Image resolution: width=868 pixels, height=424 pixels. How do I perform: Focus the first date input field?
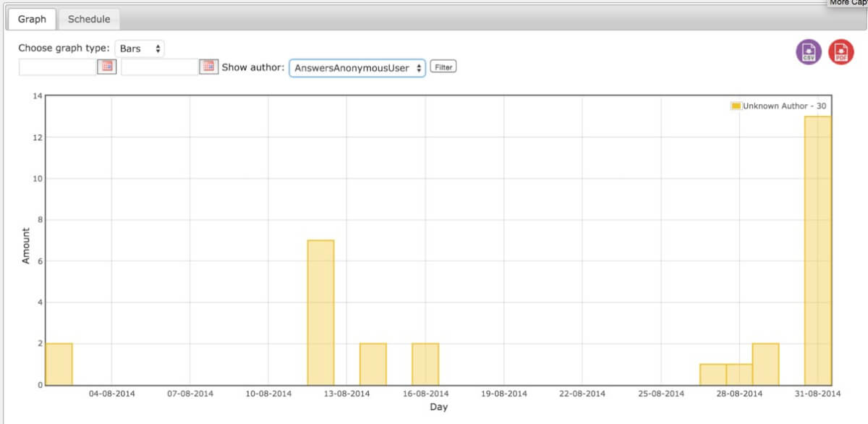[57, 67]
